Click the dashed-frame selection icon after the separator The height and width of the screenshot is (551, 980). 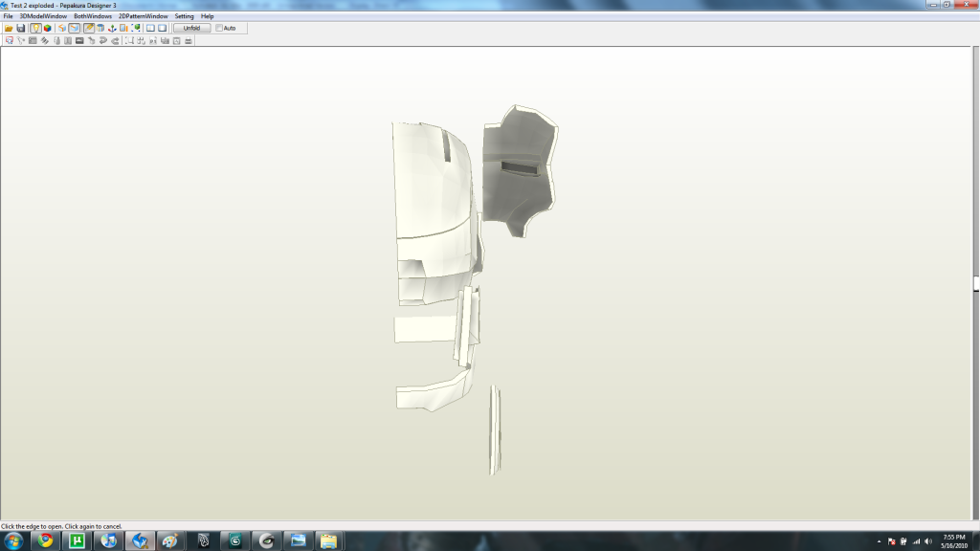(129, 40)
